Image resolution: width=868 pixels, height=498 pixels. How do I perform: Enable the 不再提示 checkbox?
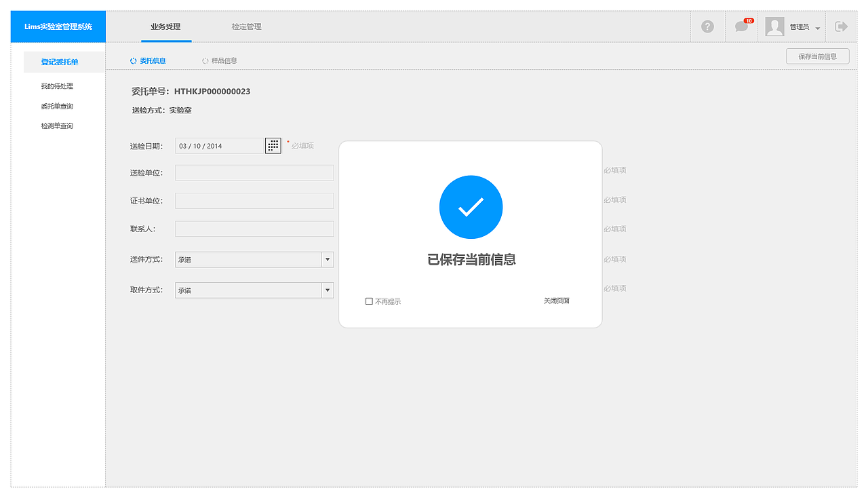pyautogui.click(x=370, y=301)
